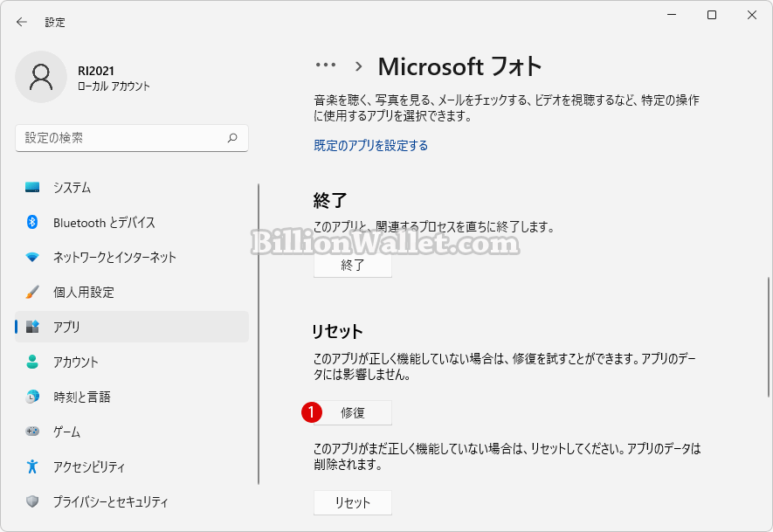Click the リセット button
Screen dimensions: 773x532
coord(353,502)
